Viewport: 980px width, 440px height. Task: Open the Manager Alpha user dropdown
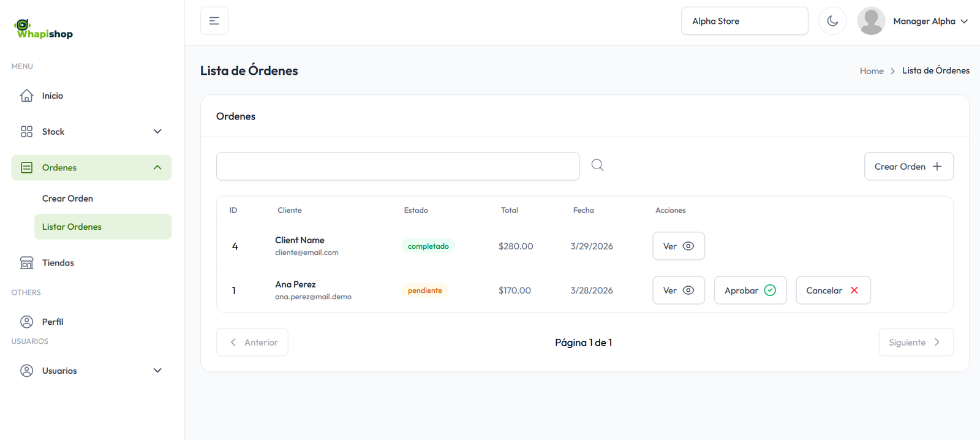point(930,21)
